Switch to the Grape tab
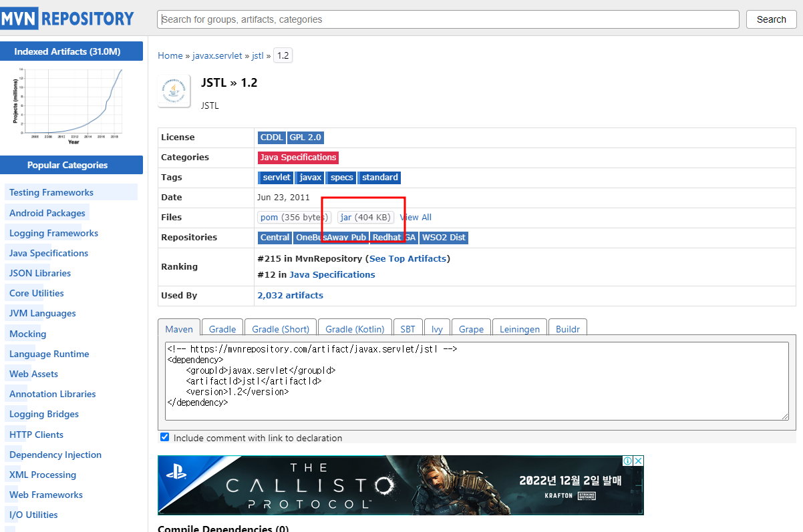Screen dimensions: 803x532 pyautogui.click(x=471, y=328)
